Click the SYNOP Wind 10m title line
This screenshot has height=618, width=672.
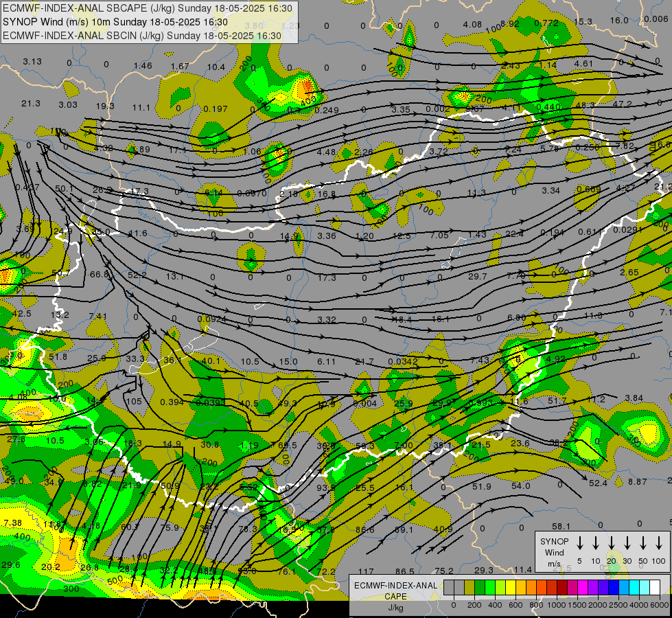tap(115, 22)
